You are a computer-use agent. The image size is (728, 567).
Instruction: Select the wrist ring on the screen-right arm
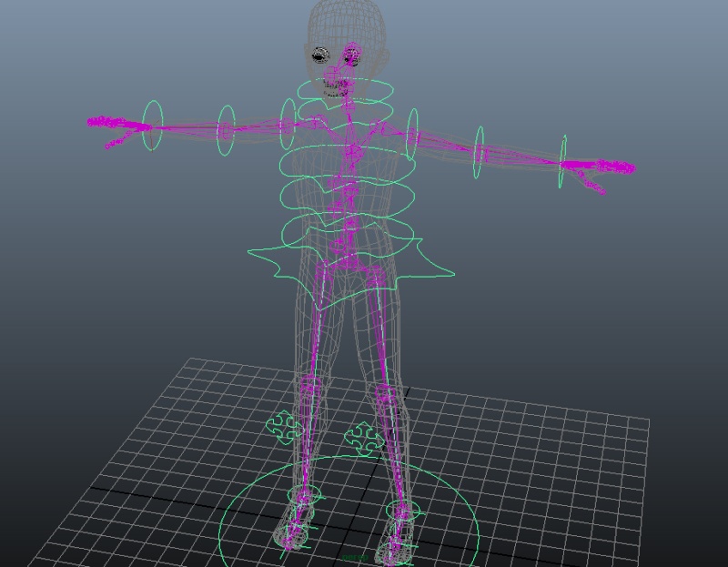point(562,162)
